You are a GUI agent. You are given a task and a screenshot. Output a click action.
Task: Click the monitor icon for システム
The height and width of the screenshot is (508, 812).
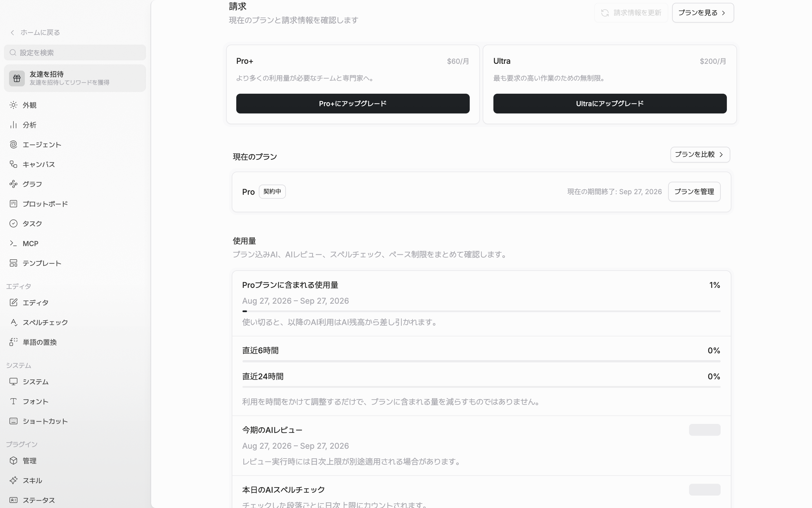pyautogui.click(x=14, y=382)
